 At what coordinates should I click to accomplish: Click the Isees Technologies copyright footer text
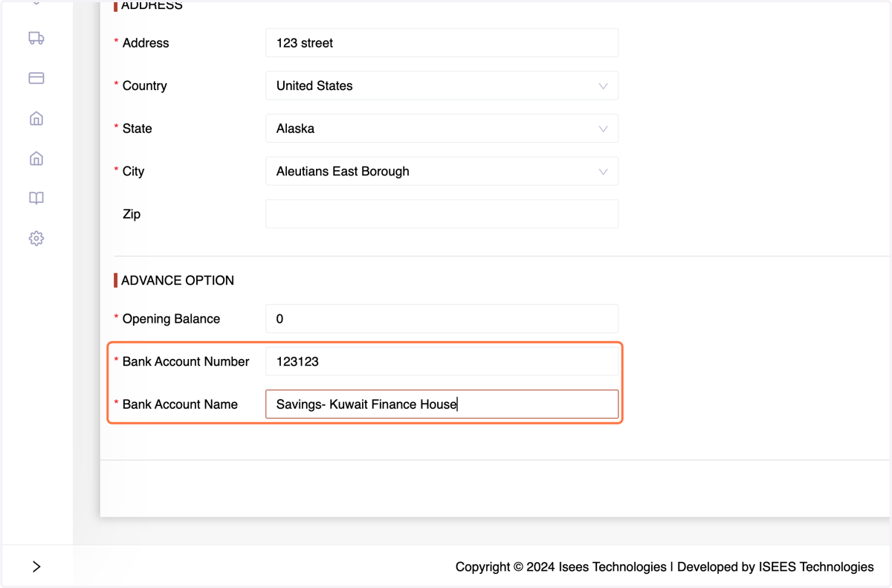[665, 567]
